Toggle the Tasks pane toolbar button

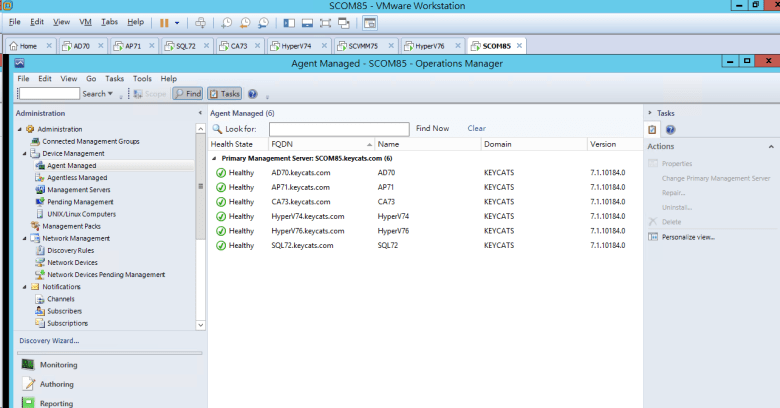pos(223,94)
